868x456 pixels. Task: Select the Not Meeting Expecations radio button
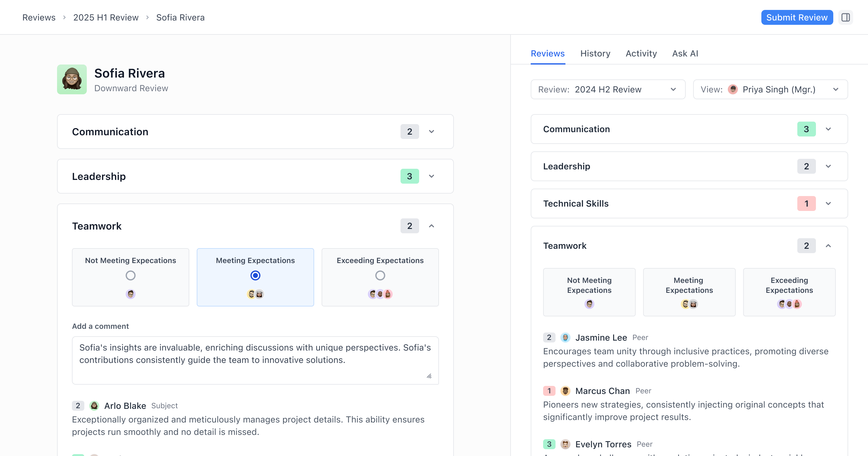131,275
